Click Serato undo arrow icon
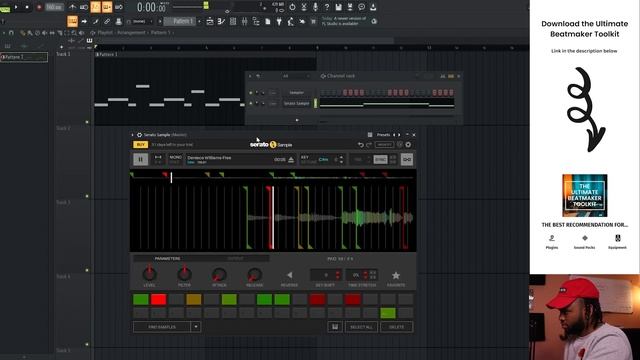Screen dimensions: 640x360 point(360,144)
